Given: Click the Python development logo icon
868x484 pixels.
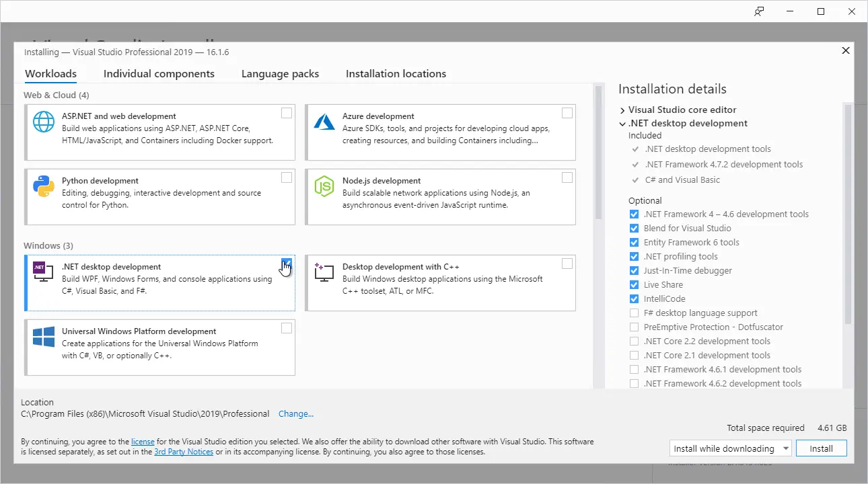Looking at the screenshot, I should click(44, 186).
